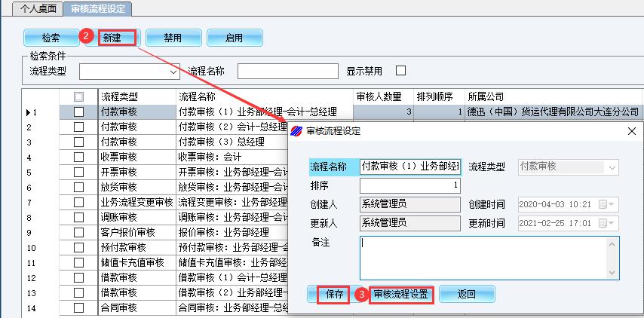The height and width of the screenshot is (318, 644).
Task: Sort by the 审核人数量 column header
Action: 382,97
